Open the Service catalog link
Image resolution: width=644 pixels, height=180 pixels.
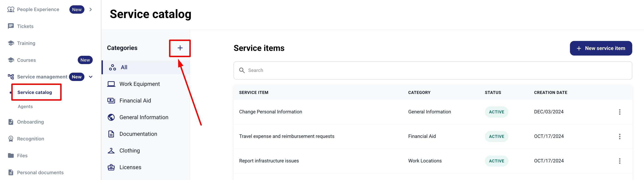tap(35, 92)
